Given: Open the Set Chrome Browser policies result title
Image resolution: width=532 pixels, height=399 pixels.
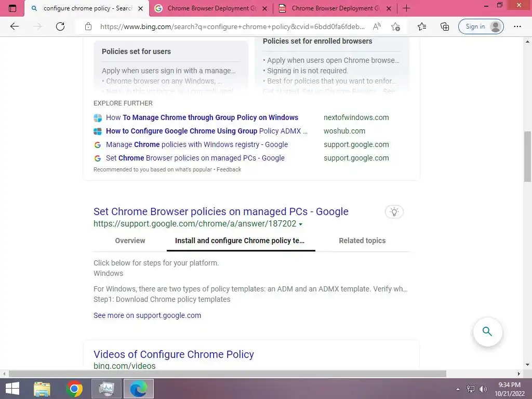Looking at the screenshot, I should (x=221, y=211).
